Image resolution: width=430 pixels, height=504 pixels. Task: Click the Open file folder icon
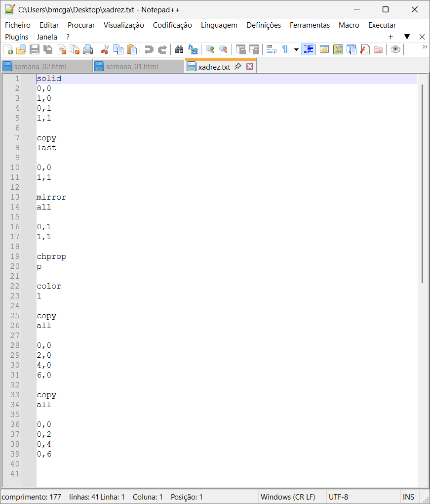21,49
